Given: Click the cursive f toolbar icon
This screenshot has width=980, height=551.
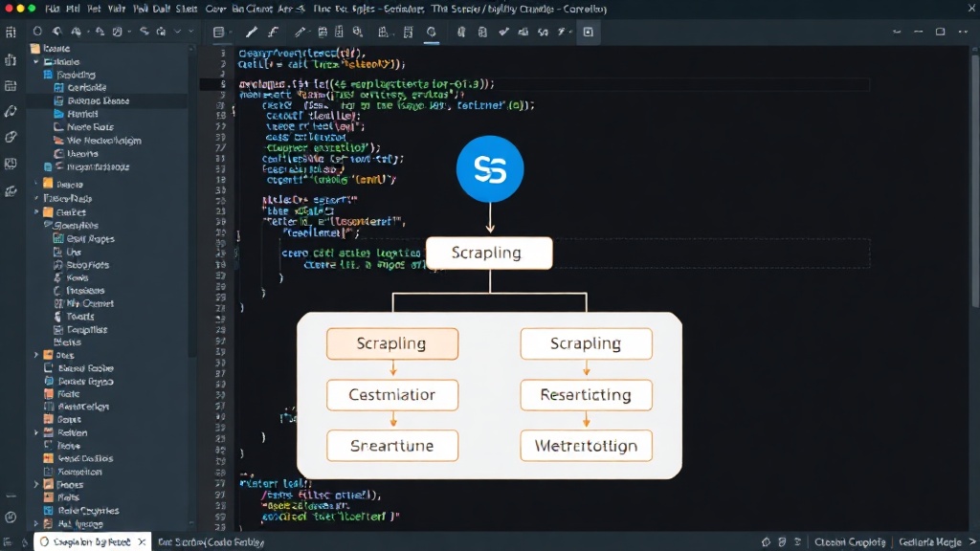Looking at the screenshot, I should coord(273,32).
